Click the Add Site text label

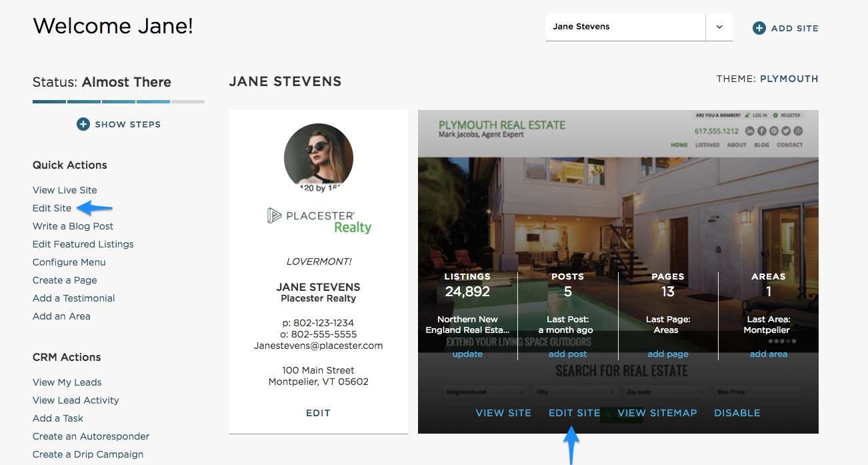tap(795, 28)
